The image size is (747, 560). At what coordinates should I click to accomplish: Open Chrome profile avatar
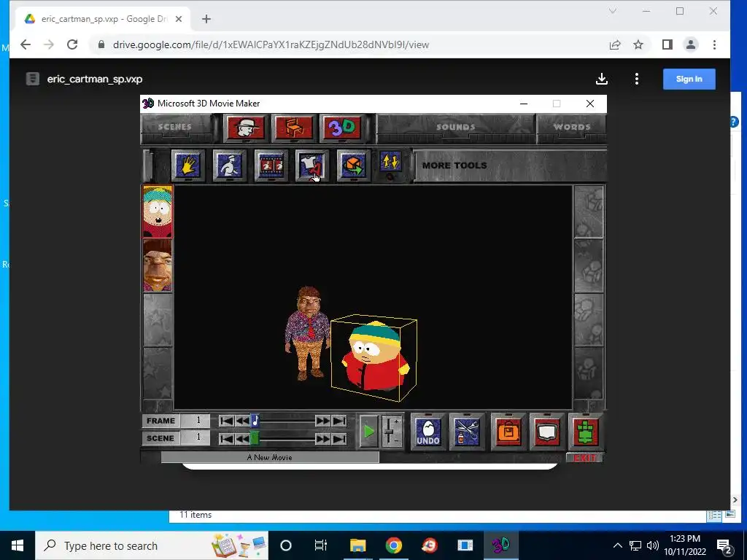pos(691,44)
